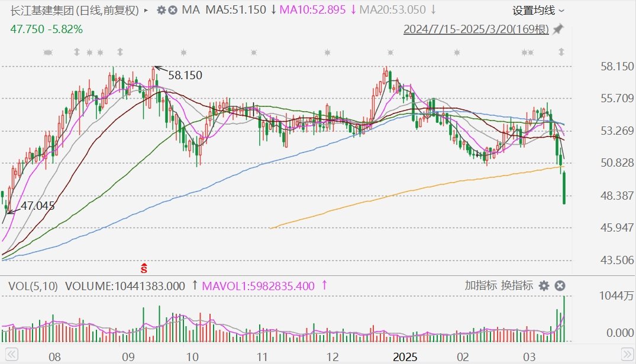Click the last large green candlestick
The width and height of the screenshot is (636, 364).
(564, 188)
